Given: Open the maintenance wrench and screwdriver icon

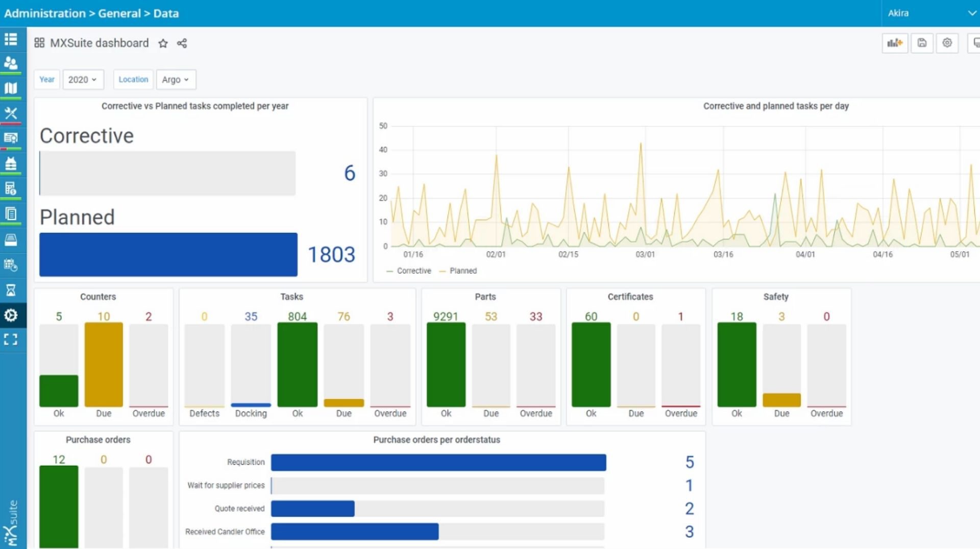Looking at the screenshot, I should coord(11,113).
